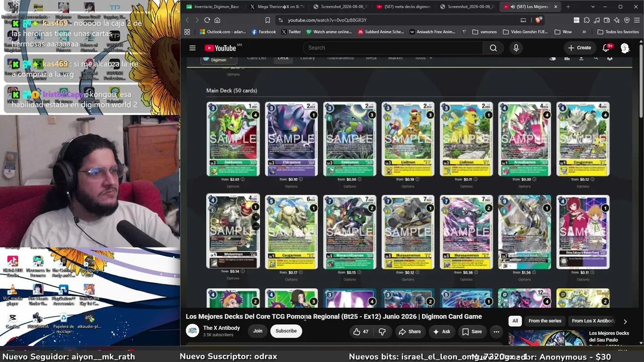Open more actions for the video
The height and width of the screenshot is (362, 644).
pos(496,331)
